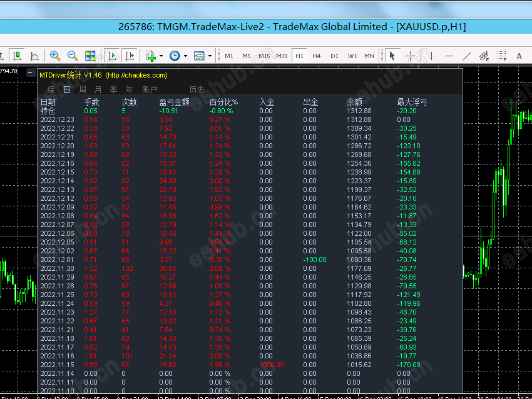Select the trendline drawing tool
The width and height of the screenshot is (532, 399).
(467, 56)
